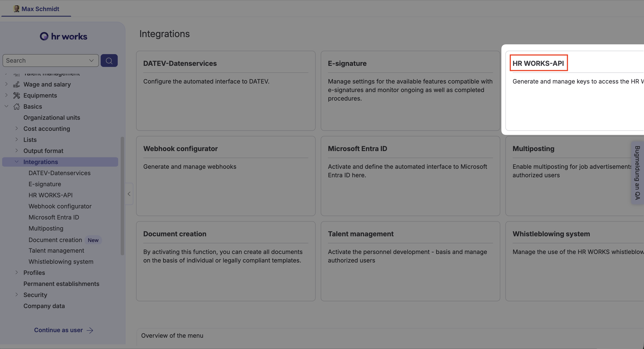
Task: Click the magnifier search button
Action: click(109, 61)
